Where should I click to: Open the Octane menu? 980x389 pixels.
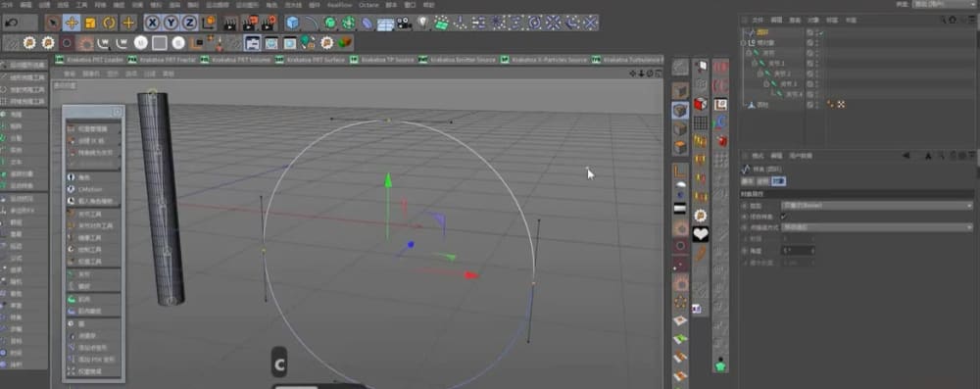pyautogui.click(x=368, y=4)
